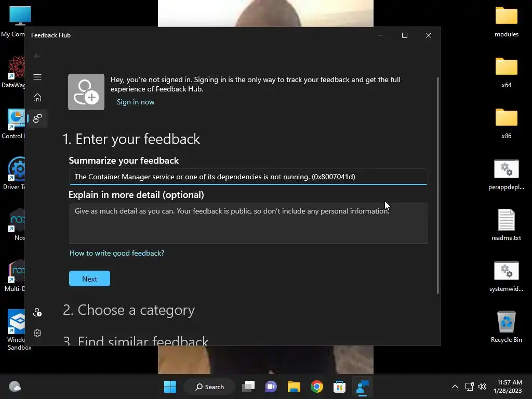Open How to write good feedback link
532x399 pixels.
click(117, 253)
